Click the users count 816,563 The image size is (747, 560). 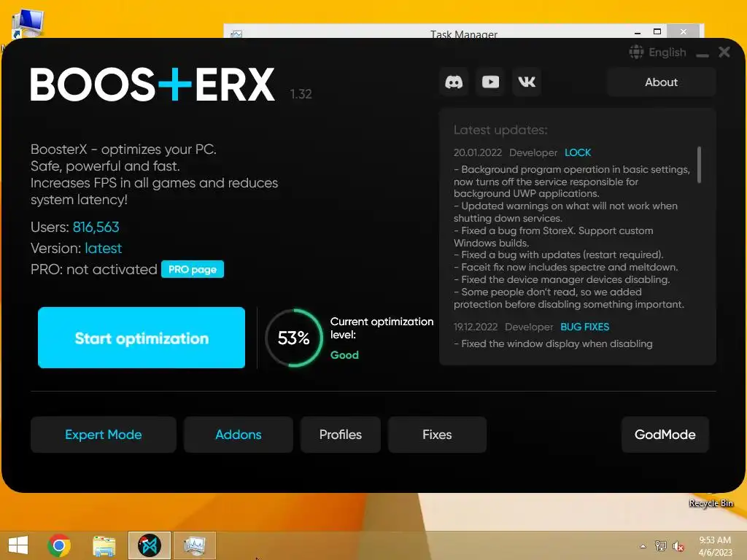pyautogui.click(x=96, y=227)
